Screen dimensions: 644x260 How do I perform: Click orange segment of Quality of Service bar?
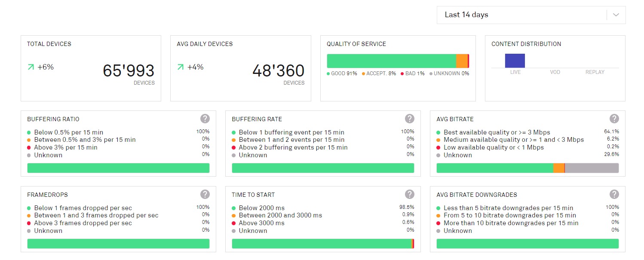pos(461,61)
